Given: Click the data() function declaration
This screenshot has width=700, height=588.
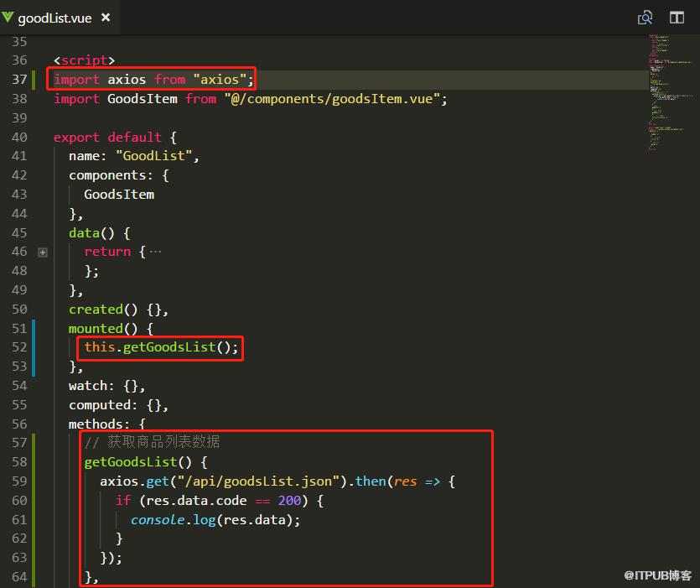Looking at the screenshot, I should (x=99, y=233).
